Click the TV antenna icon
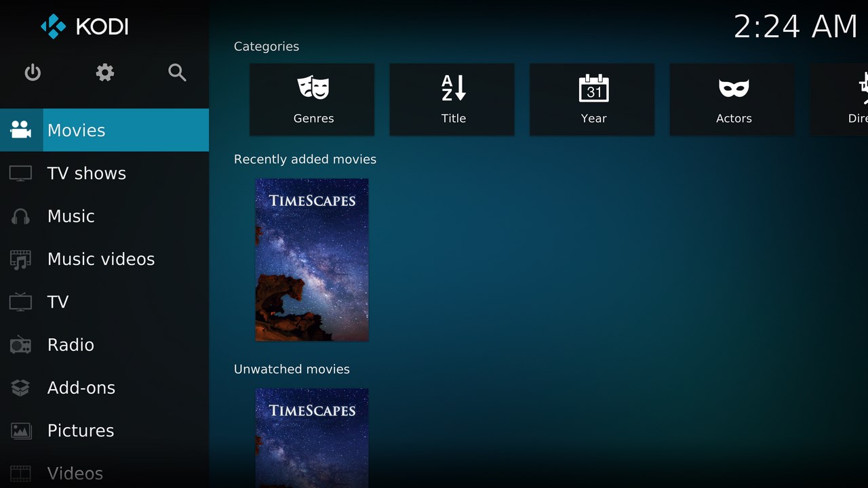 pos(20,302)
